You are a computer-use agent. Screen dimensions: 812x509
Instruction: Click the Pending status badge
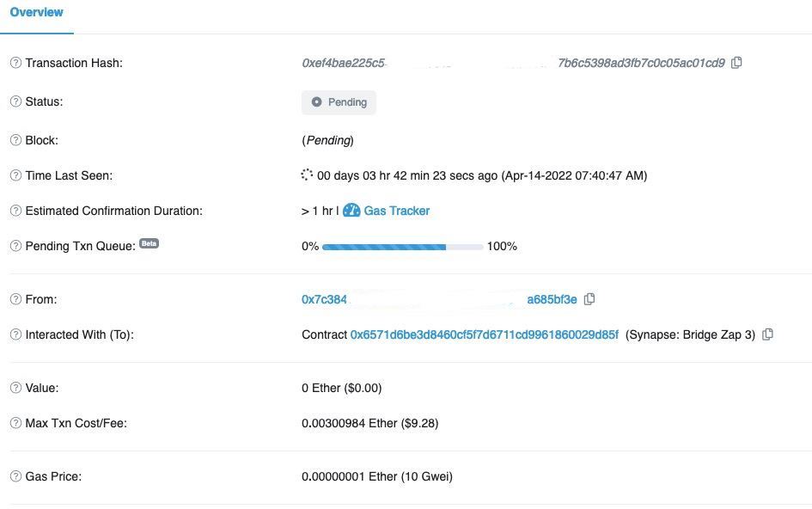point(339,101)
